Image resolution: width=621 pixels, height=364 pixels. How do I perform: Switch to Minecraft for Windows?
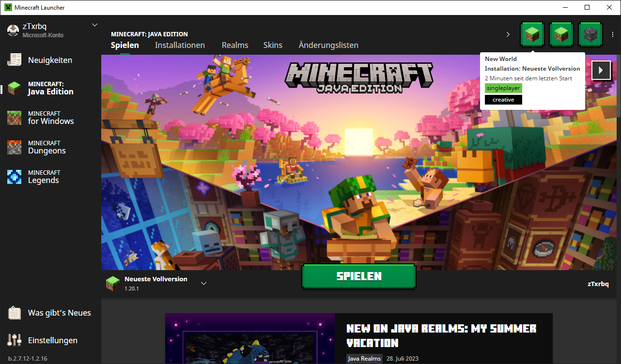50,118
